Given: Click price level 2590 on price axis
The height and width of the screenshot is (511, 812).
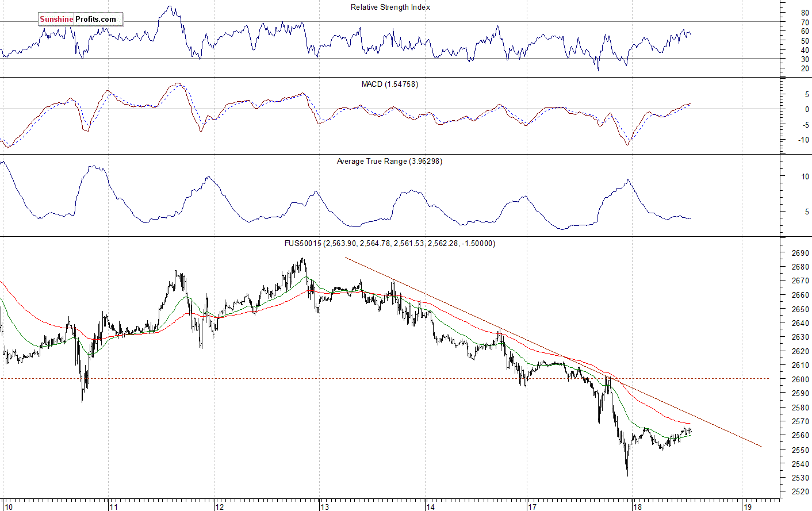Looking at the screenshot, I should pyautogui.click(x=800, y=394).
